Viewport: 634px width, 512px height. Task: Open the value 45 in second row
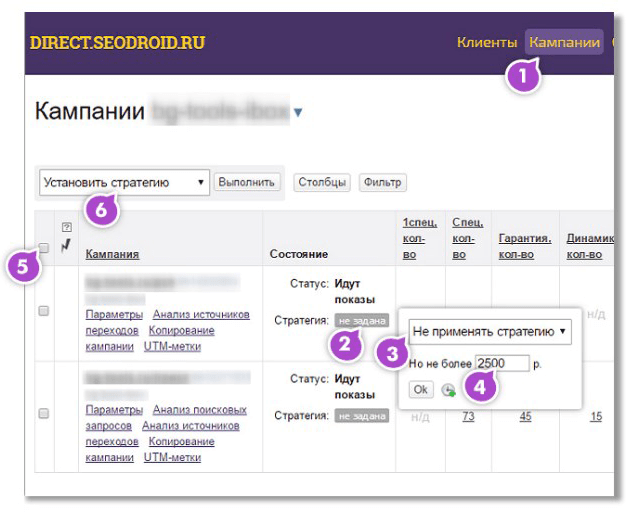pyautogui.click(x=525, y=416)
